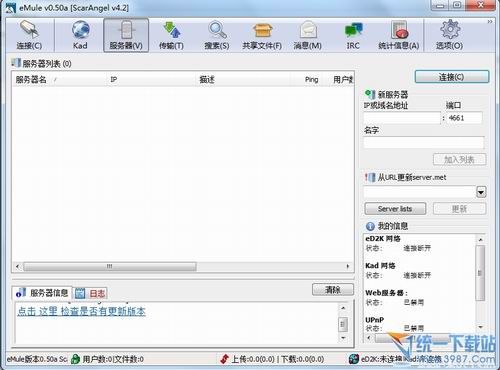
Task: Click the server list (服务器列表) header icon
Action: [16, 63]
